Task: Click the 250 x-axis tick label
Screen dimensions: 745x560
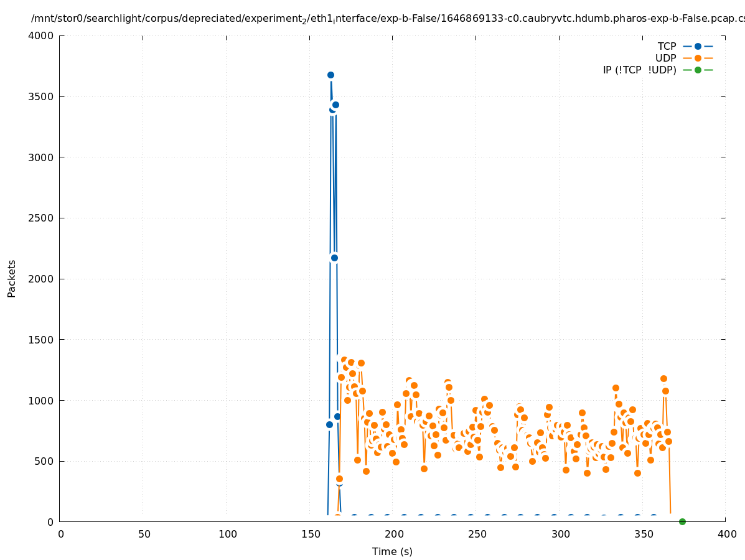Action: (477, 534)
